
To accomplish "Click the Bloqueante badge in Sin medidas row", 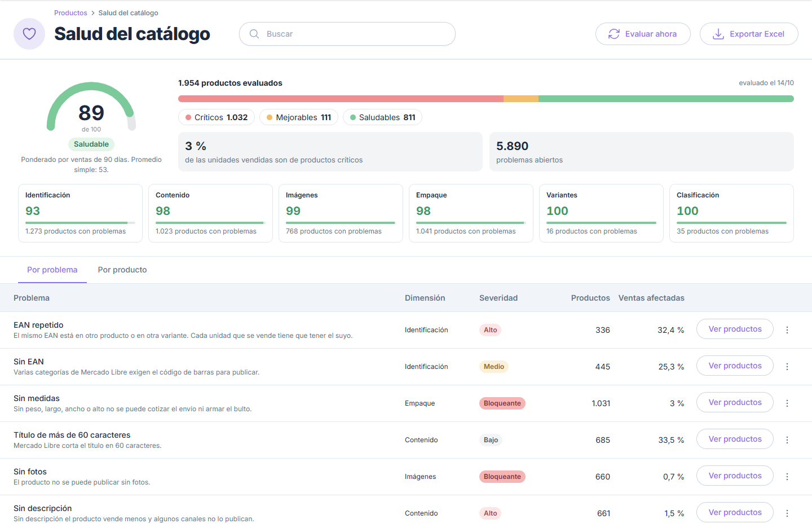I will (x=502, y=403).
